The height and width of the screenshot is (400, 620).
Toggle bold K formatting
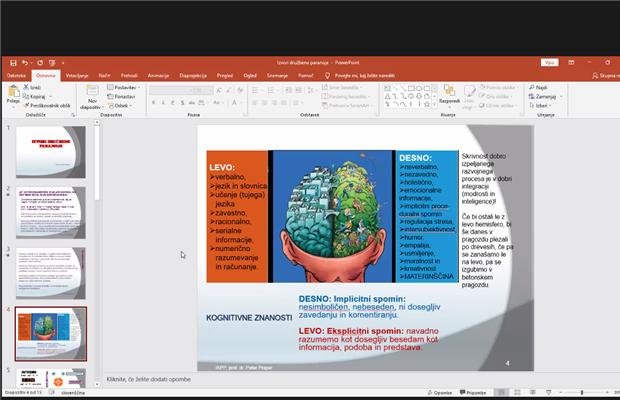153,103
